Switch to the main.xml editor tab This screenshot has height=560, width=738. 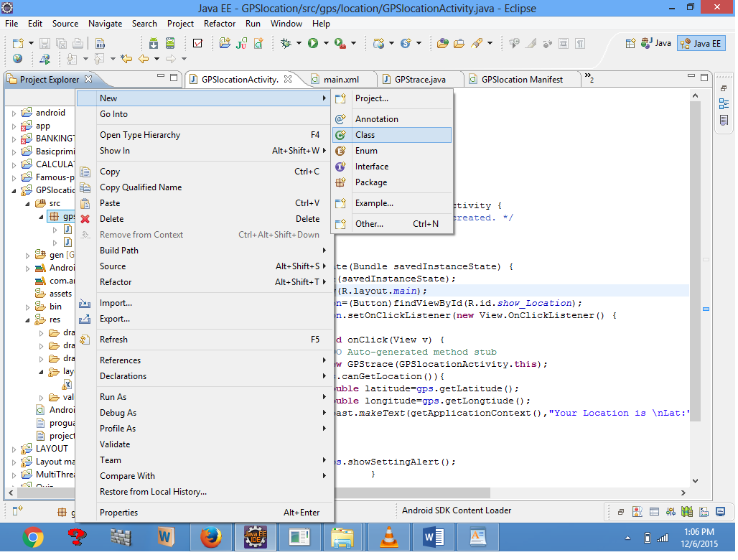pos(340,80)
